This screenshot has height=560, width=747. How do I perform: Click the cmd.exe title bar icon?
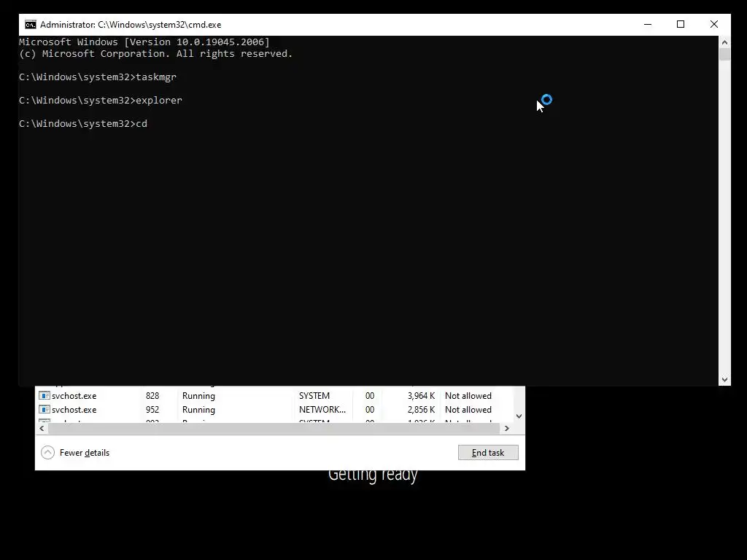[31, 25]
